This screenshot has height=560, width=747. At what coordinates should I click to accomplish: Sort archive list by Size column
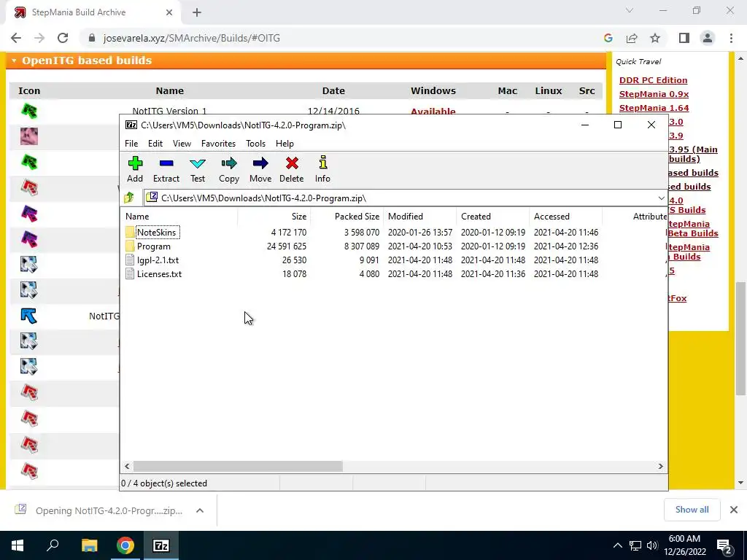[x=274, y=216]
